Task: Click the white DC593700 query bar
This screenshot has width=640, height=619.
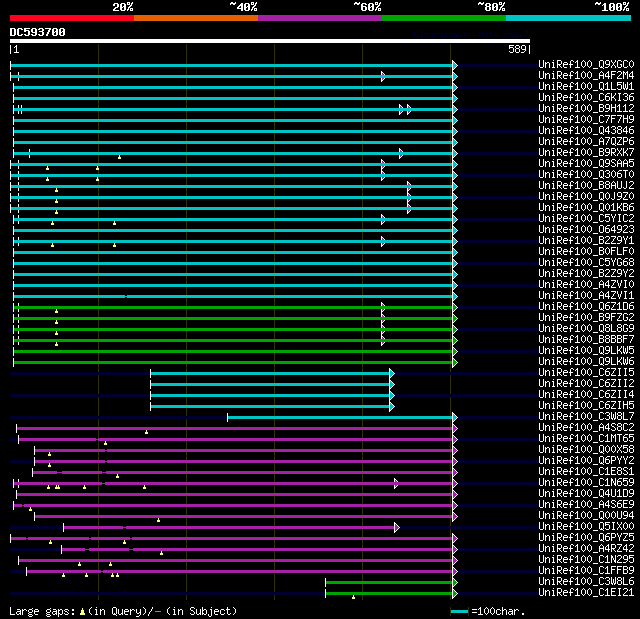Action: 270,41
